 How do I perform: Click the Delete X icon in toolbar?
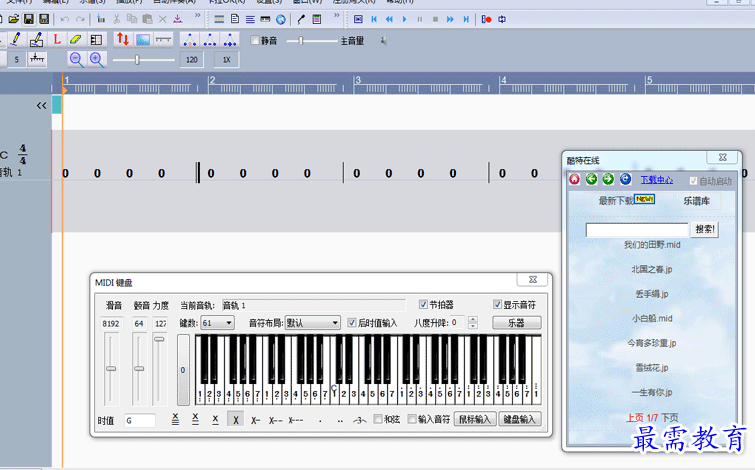tap(163, 19)
